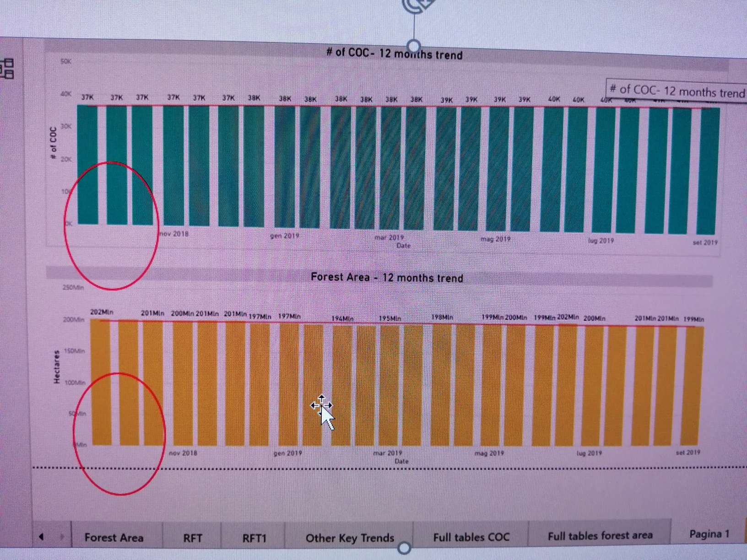Click the bottom center resize handle
This screenshot has height=560, width=747.
click(404, 548)
